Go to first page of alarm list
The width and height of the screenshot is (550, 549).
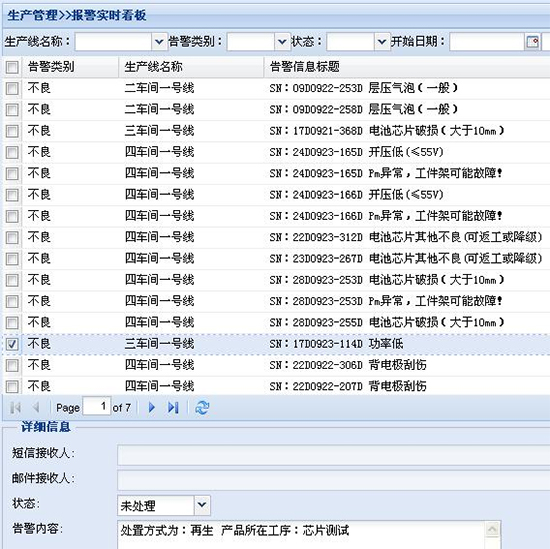[x=16, y=408]
